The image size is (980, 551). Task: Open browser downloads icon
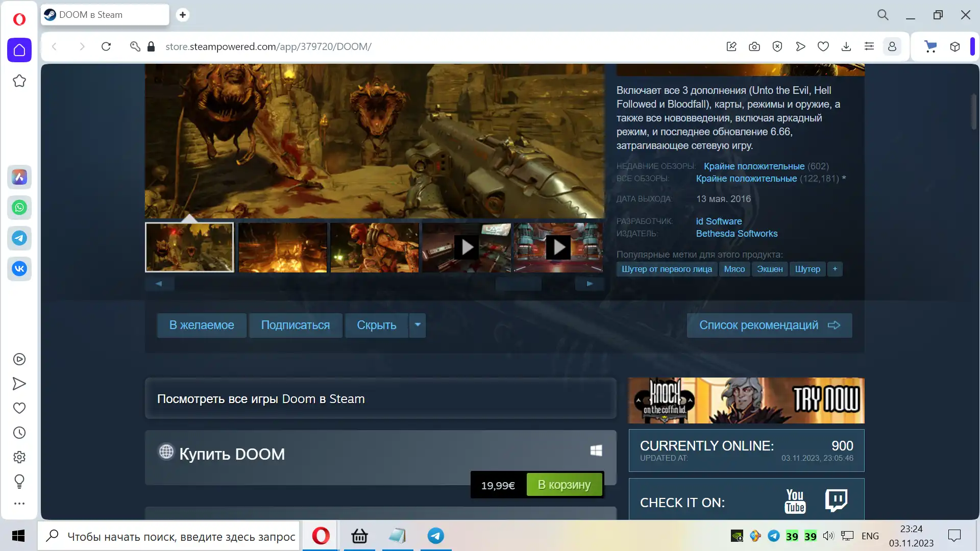(846, 46)
